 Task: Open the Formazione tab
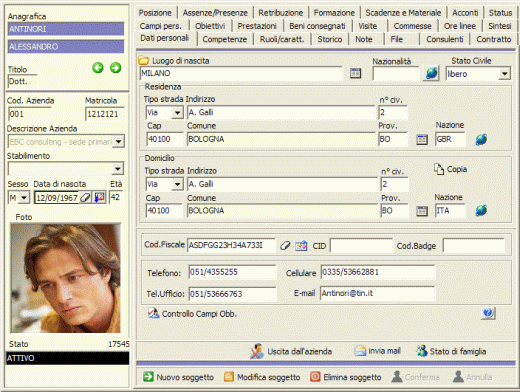point(334,13)
